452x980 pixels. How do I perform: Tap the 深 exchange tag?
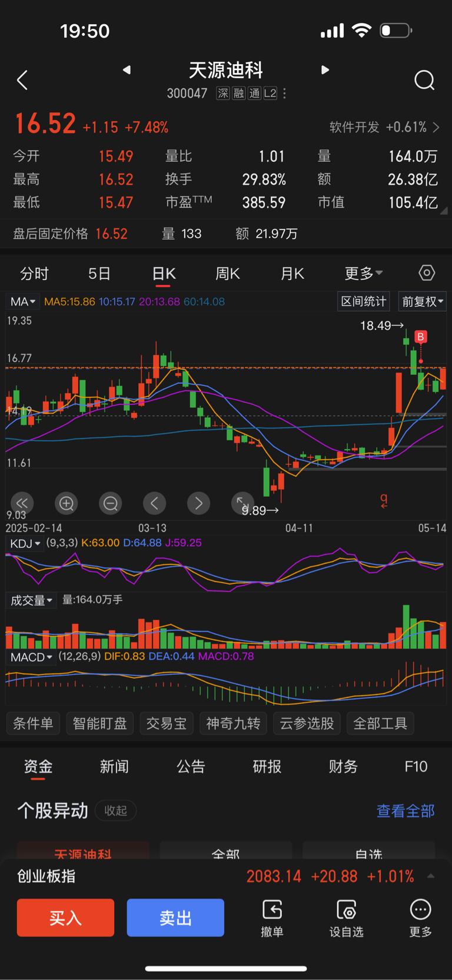point(222,94)
